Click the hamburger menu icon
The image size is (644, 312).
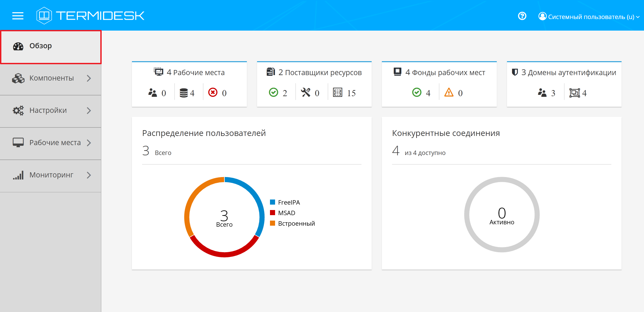point(18,16)
